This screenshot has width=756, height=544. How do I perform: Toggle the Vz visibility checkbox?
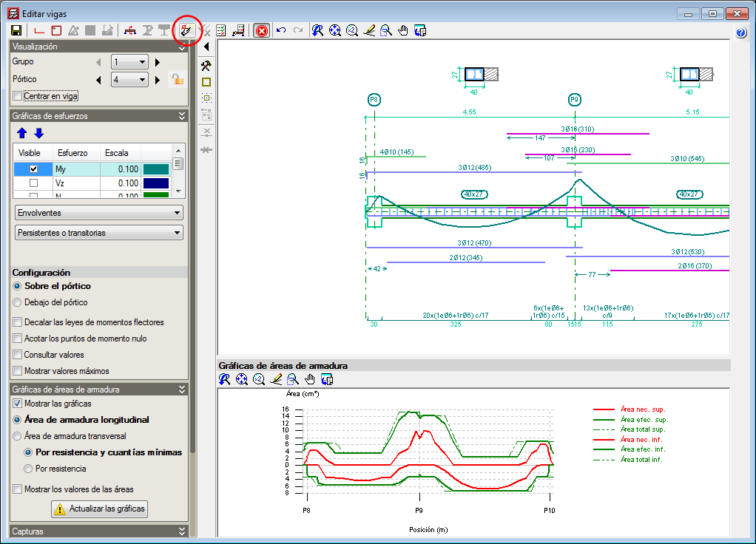[33, 183]
